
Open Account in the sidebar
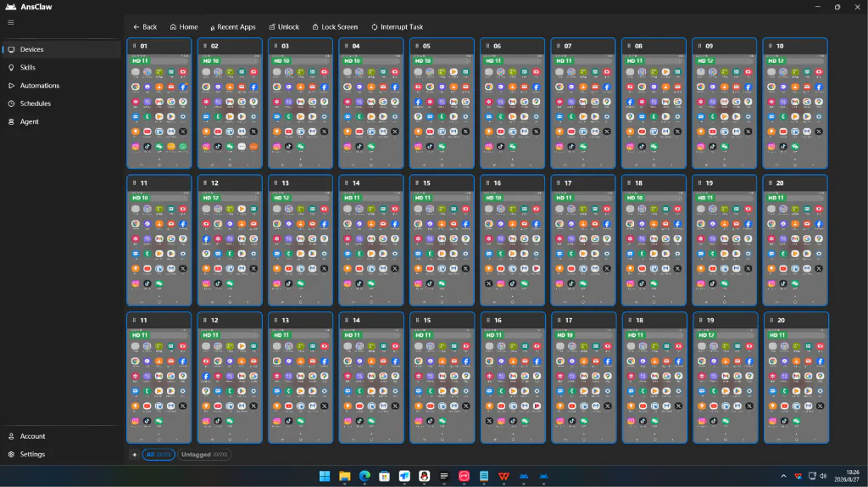tap(61, 436)
